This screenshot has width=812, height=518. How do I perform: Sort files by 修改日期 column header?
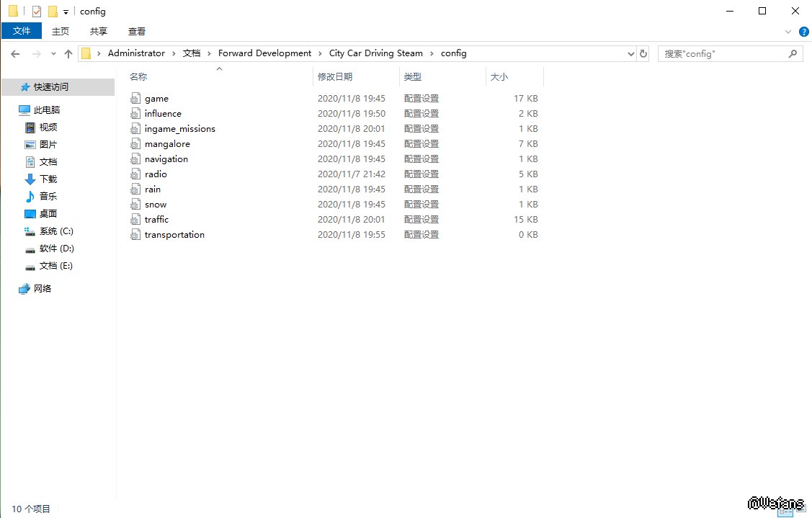[x=336, y=76]
